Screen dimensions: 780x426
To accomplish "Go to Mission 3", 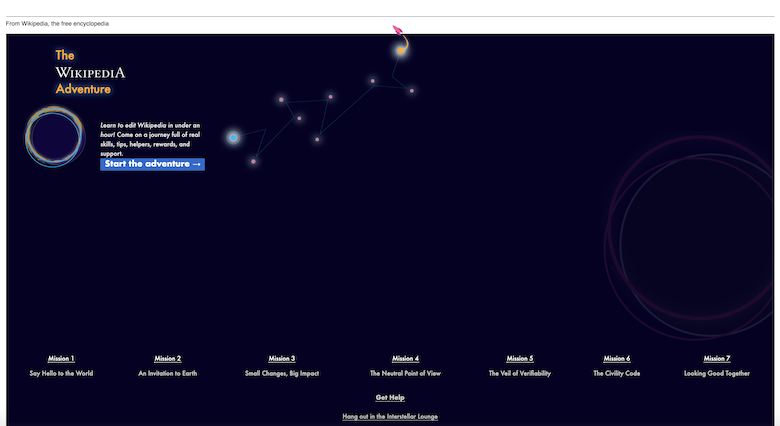I will coord(282,358).
